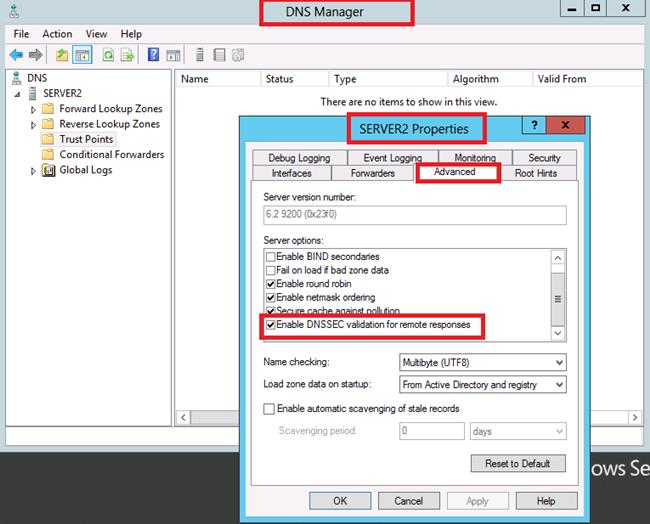This screenshot has height=524, width=650.
Task: Click the SERVER2 server icon in tree
Action: pyautogui.click(x=32, y=93)
